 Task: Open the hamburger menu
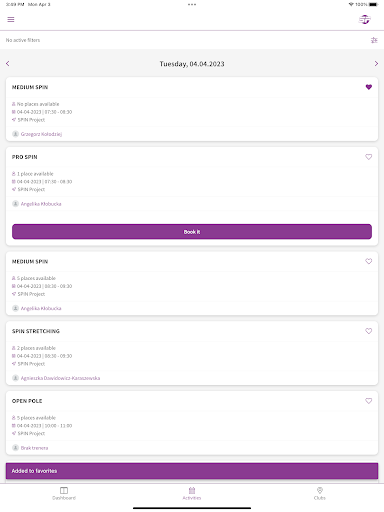click(x=11, y=20)
